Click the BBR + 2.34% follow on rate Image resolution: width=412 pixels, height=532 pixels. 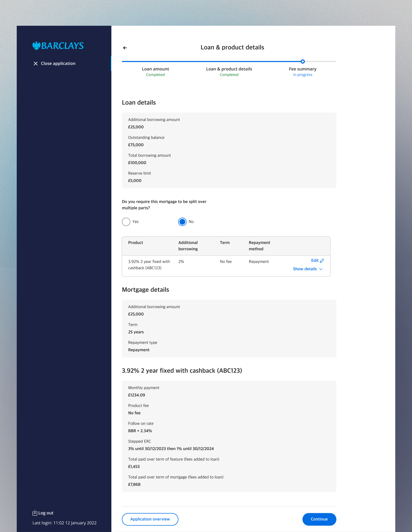pyautogui.click(x=140, y=431)
